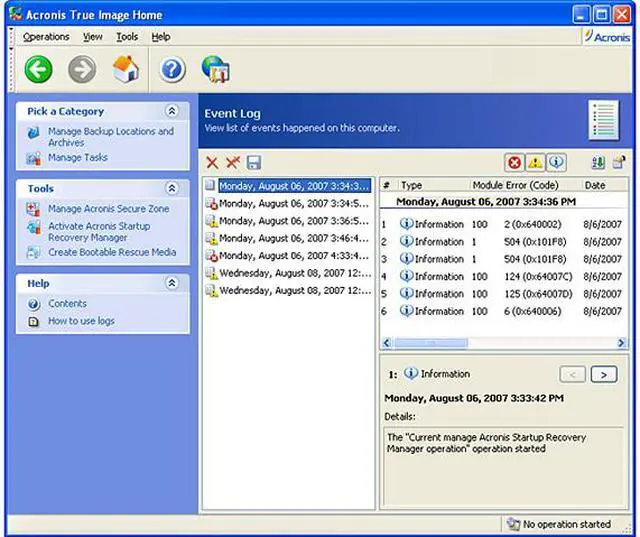Image resolution: width=640 pixels, height=537 pixels.
Task: Sort by the Error (Code) column header
Action: (x=532, y=185)
